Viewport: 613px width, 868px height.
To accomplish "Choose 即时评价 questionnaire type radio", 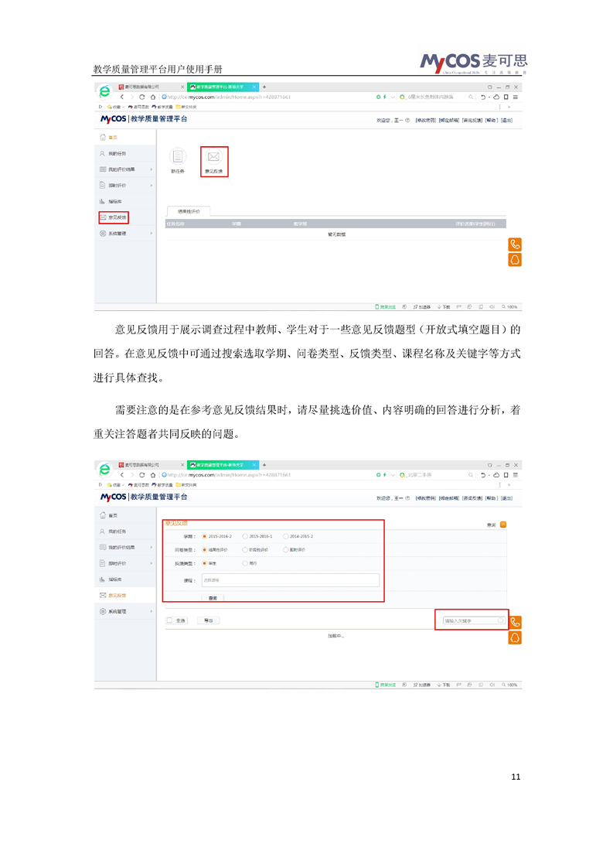I will [285, 550].
